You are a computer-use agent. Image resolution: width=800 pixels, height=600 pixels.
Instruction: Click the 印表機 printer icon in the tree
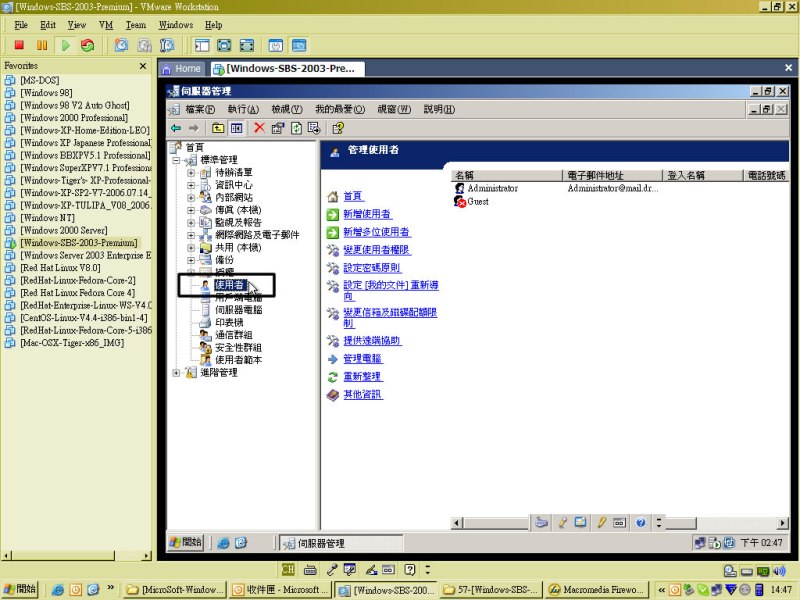point(205,322)
